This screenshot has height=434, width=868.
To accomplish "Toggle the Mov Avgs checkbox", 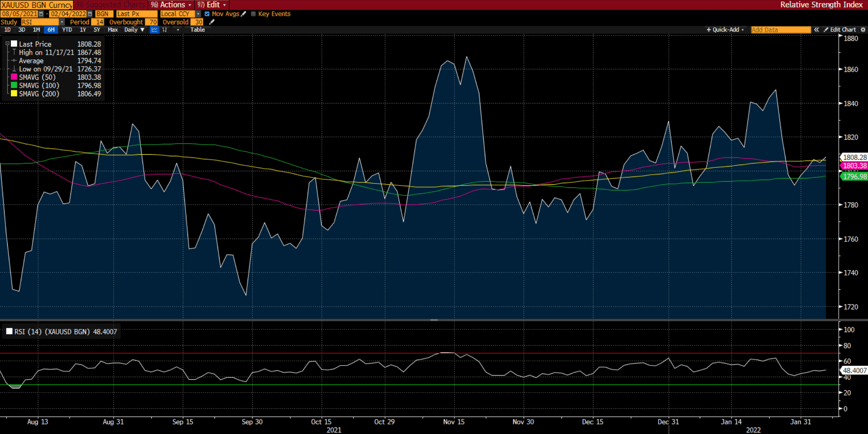I will point(207,14).
